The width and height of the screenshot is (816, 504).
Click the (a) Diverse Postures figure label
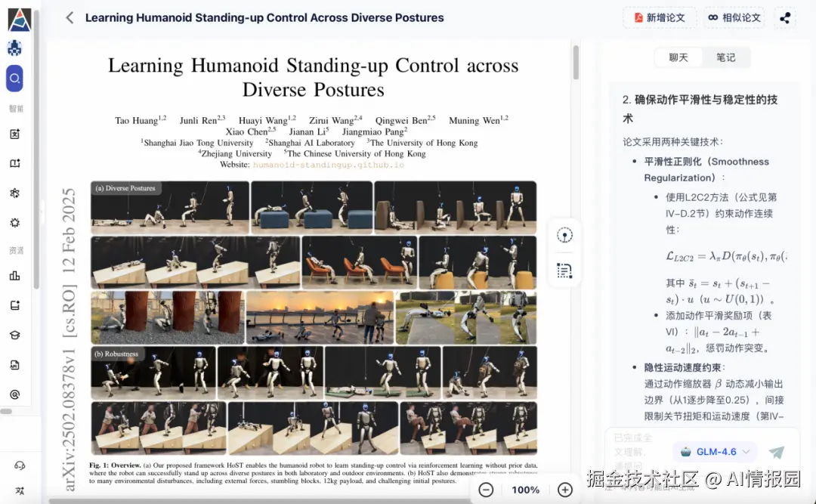point(125,188)
